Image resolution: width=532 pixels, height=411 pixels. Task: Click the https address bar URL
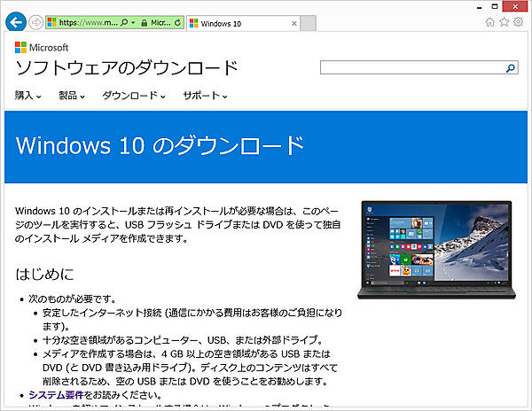[88, 23]
